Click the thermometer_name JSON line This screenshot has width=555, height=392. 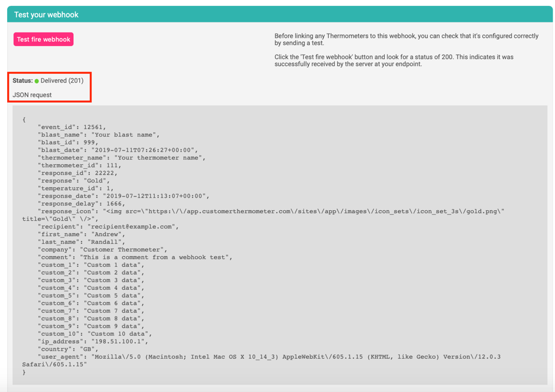tap(121, 158)
